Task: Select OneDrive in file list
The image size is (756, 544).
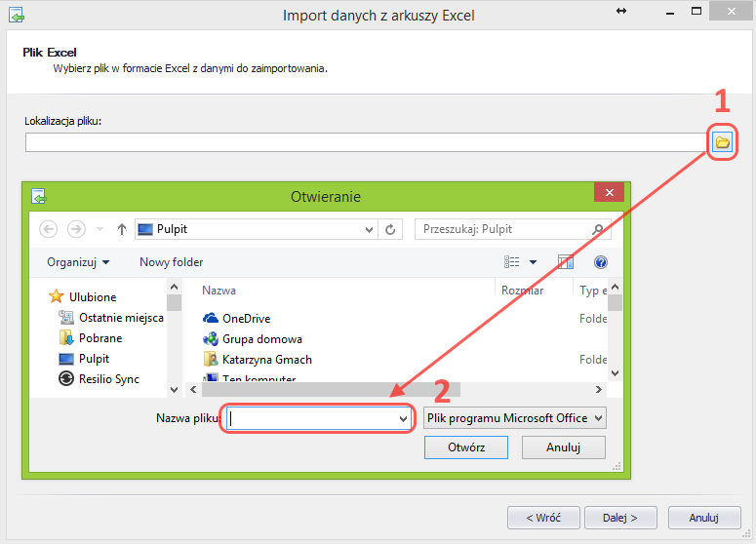Action: (x=246, y=318)
